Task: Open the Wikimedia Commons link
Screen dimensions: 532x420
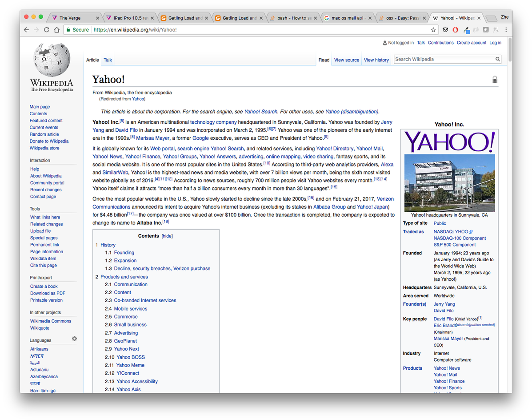Action: (x=51, y=321)
